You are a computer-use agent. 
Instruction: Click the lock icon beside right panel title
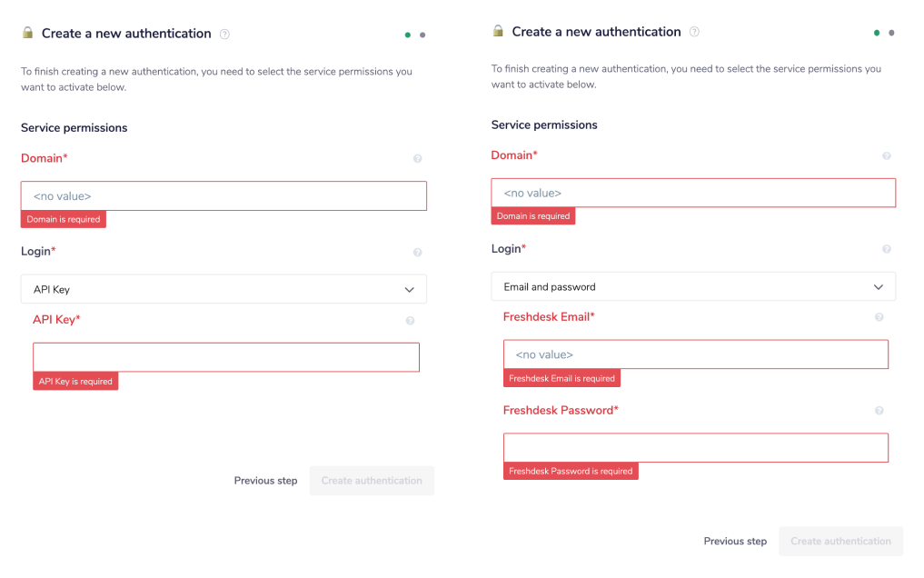(497, 30)
